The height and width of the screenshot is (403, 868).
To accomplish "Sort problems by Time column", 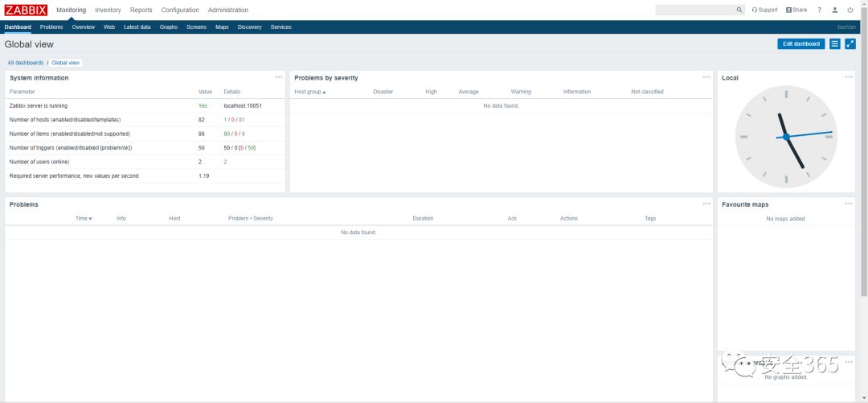I will (x=84, y=219).
